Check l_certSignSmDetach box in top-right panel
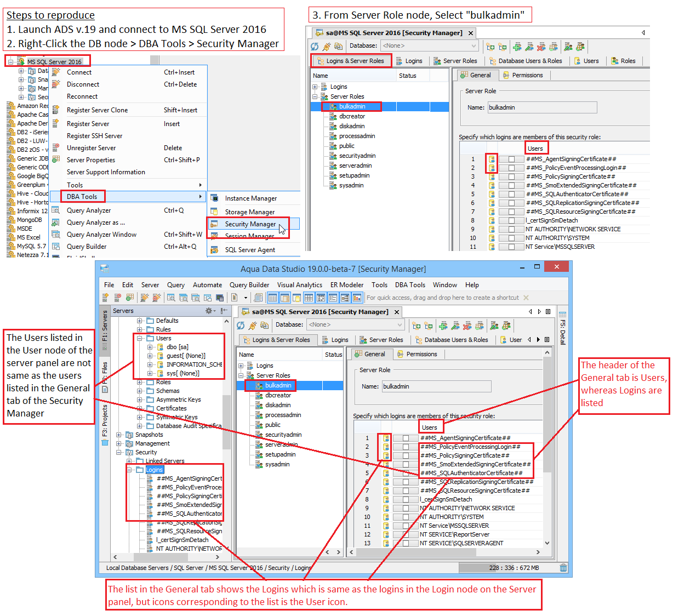Viewport: 673px width, 616px height. [x=511, y=220]
